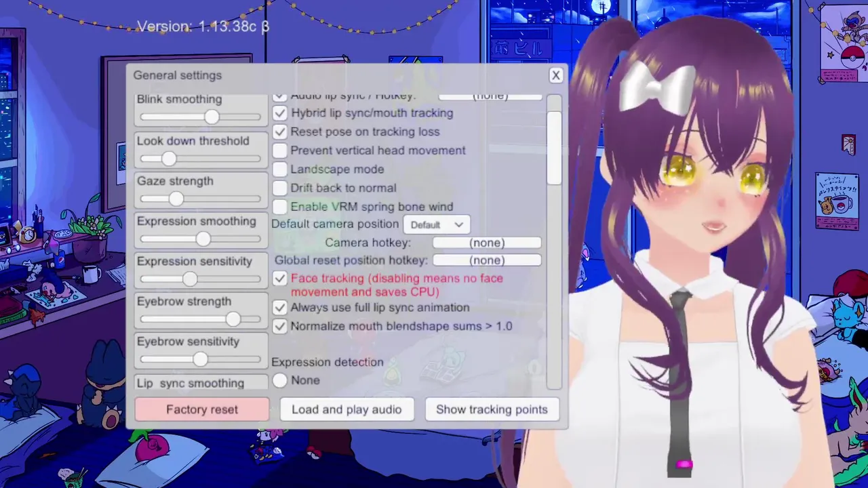
Task: Select None for Expression detection
Action: point(280,381)
